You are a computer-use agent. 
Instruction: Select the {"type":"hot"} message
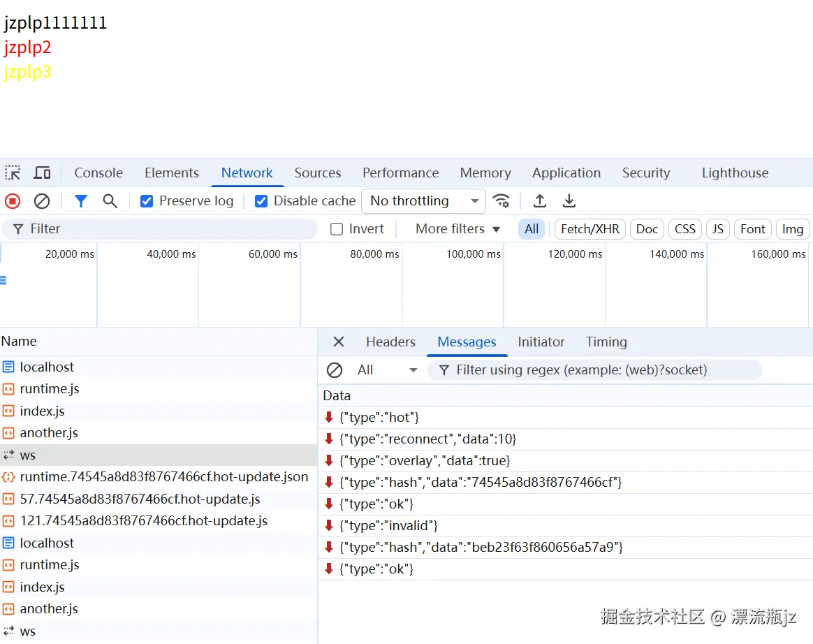click(x=566, y=418)
